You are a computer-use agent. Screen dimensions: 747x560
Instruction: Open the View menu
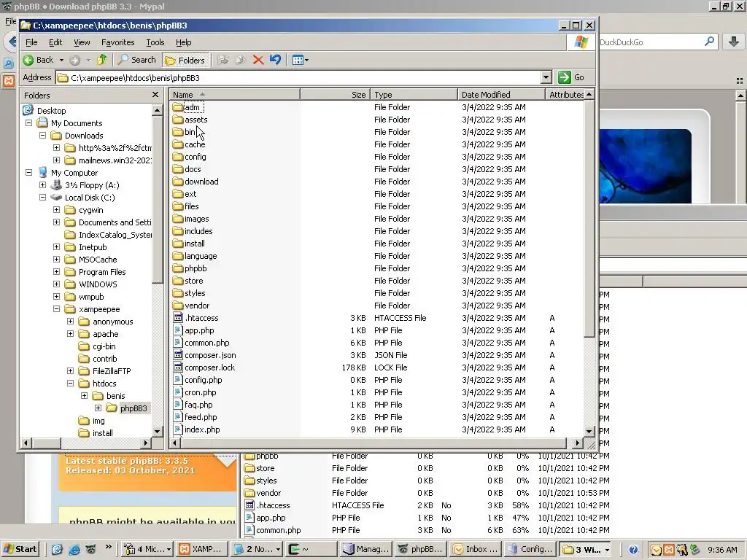click(x=82, y=42)
